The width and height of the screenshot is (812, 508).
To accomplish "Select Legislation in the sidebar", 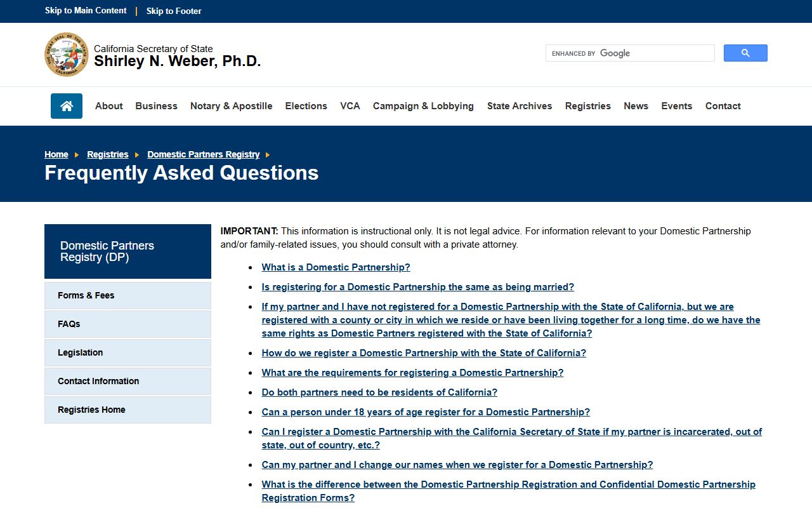I will 128,352.
